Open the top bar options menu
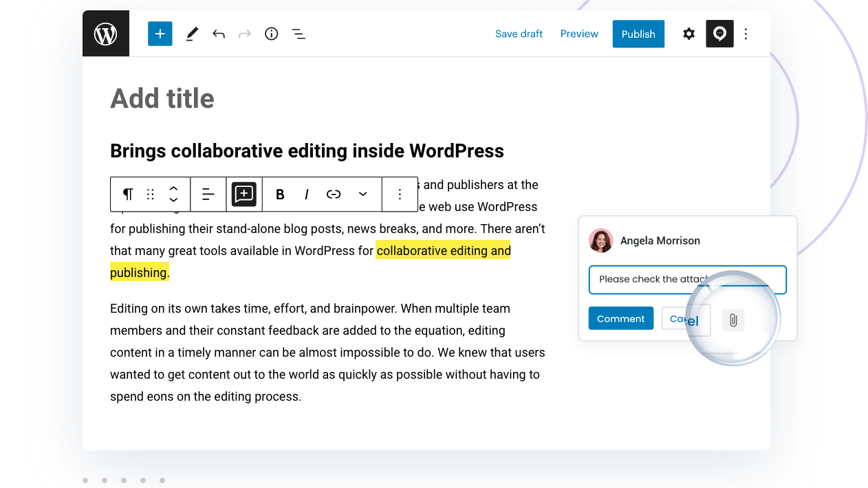868x488 pixels. (746, 34)
